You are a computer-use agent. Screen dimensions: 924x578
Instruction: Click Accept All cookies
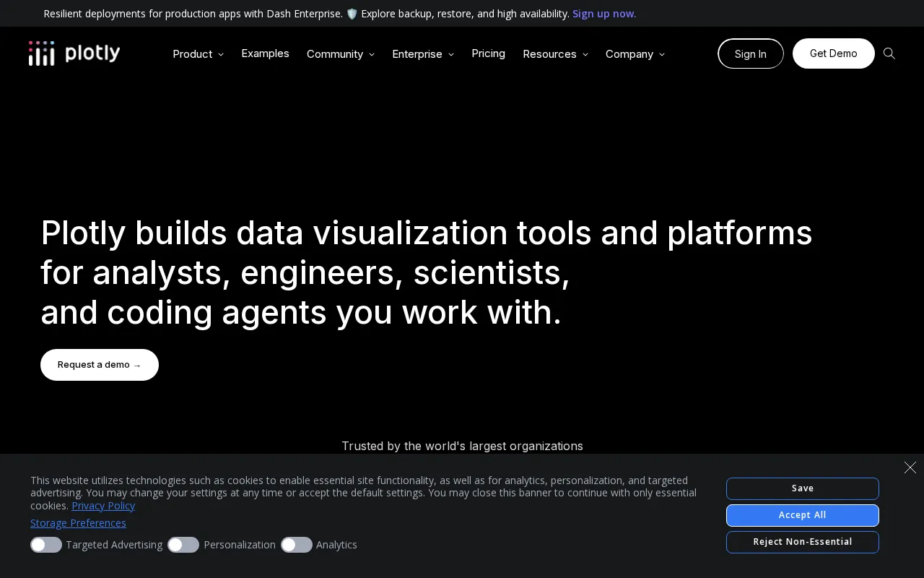[803, 515]
